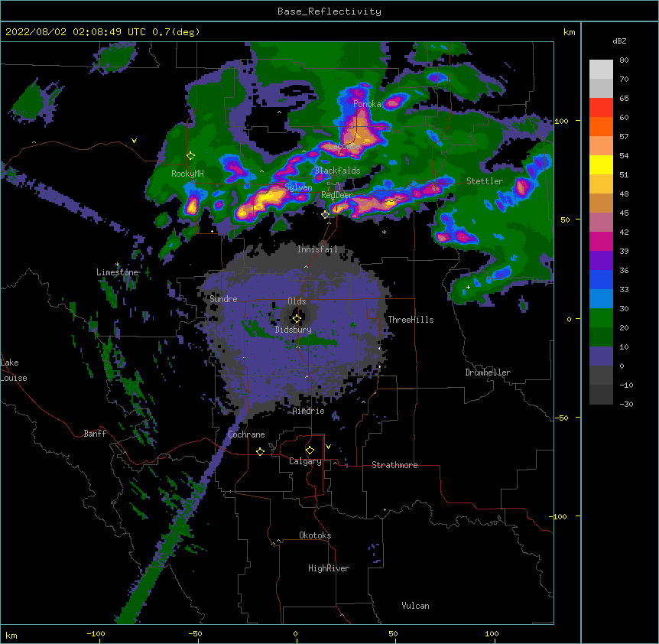Select the red 60-65 dBZ legend swatch
The height and width of the screenshot is (644, 659).
click(x=601, y=108)
